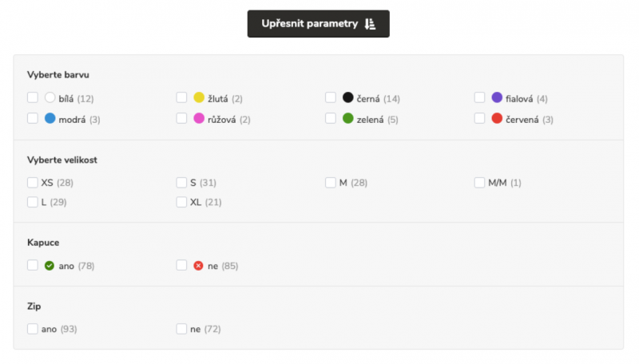Check the Zip ne checkbox
The height and width of the screenshot is (364, 639).
(x=181, y=329)
